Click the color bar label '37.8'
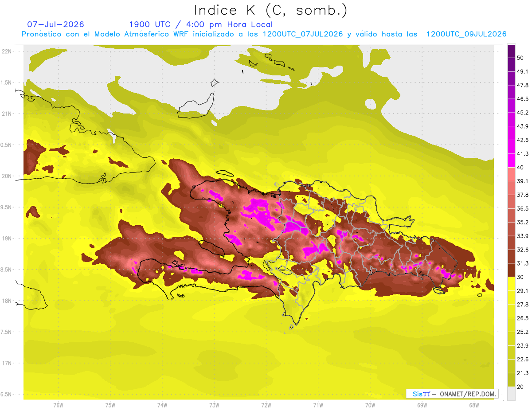 point(523,195)
